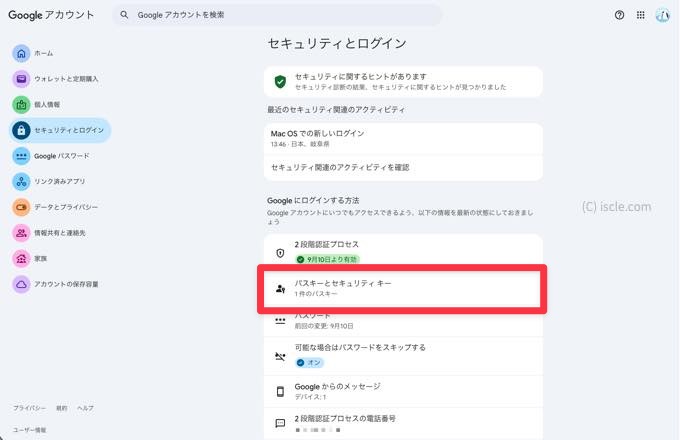Open the Google からのメッセージ row

point(403,391)
